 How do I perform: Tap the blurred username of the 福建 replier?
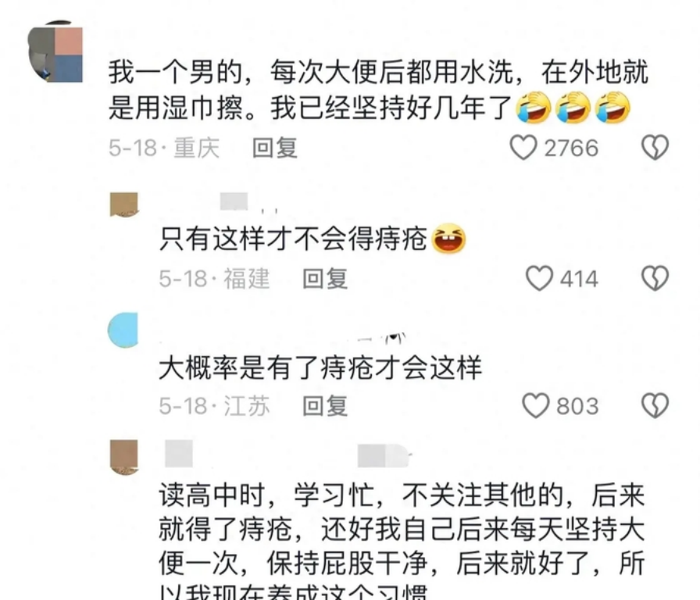pos(234,202)
